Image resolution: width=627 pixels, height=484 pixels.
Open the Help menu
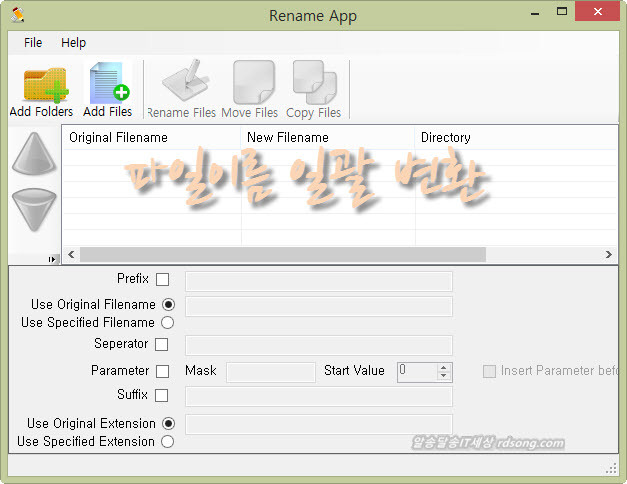[73, 43]
